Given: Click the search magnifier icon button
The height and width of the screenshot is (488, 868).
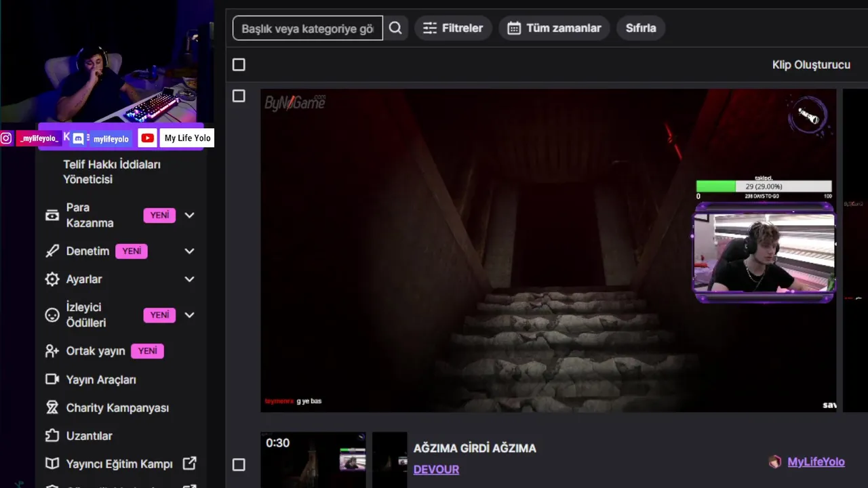Looking at the screenshot, I should [395, 28].
